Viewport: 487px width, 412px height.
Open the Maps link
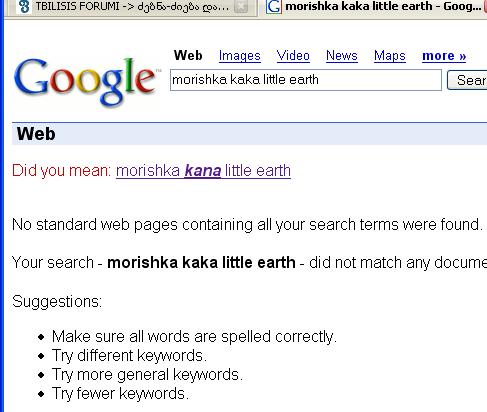pos(390,56)
